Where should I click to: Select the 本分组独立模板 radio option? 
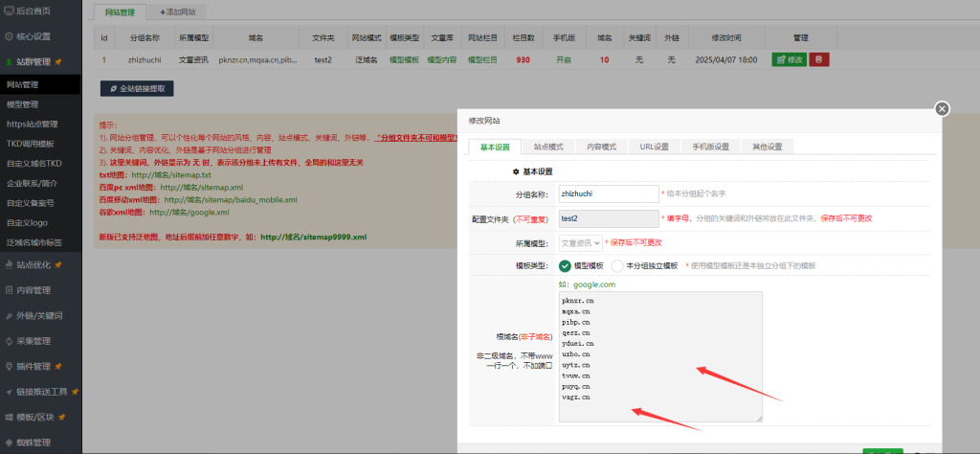point(617,265)
